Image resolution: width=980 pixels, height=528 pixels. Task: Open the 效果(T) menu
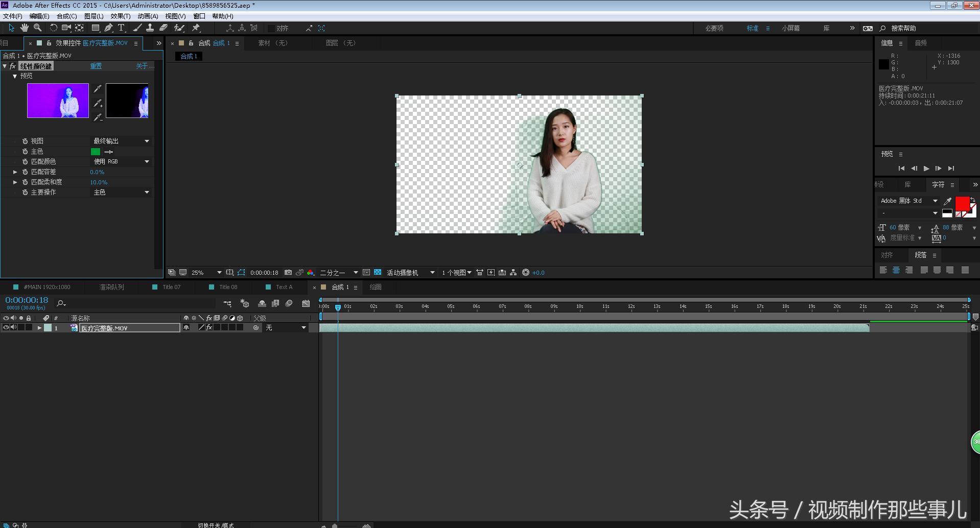pyautogui.click(x=120, y=16)
